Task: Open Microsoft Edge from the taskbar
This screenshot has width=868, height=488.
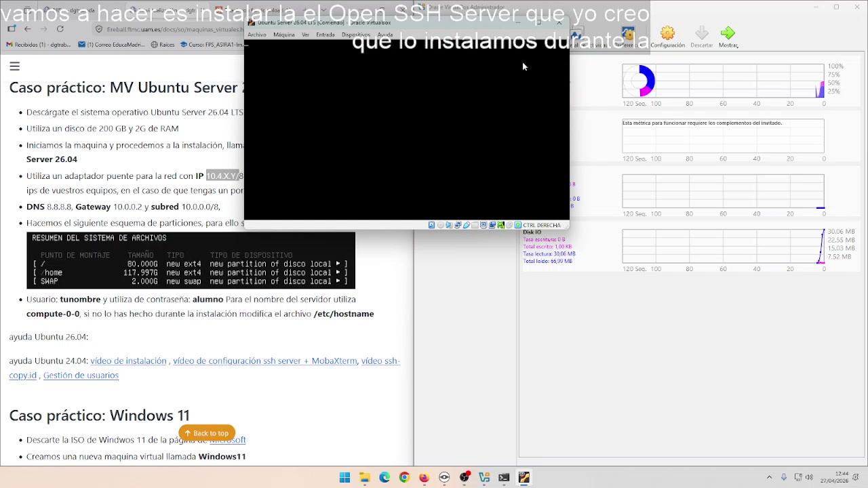Action: 384,477
